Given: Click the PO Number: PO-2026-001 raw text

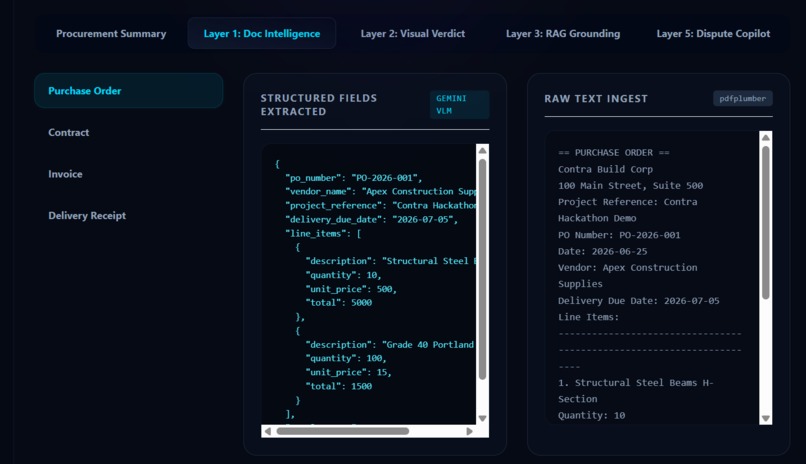Looking at the screenshot, I should [x=619, y=235].
